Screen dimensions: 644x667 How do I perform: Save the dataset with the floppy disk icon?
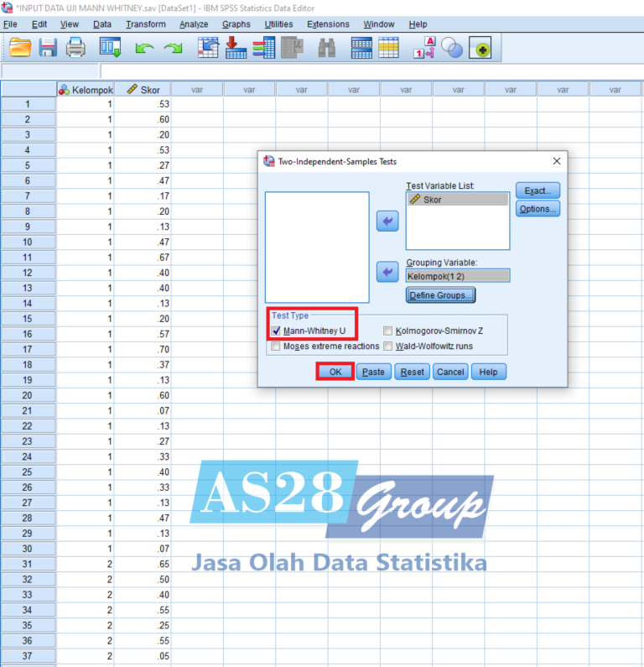[48, 49]
